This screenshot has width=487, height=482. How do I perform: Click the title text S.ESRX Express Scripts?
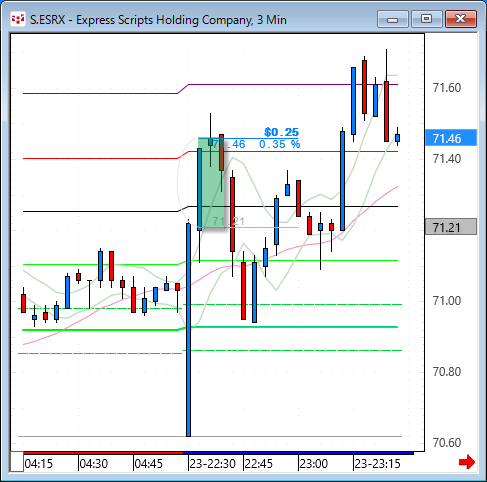158,20
